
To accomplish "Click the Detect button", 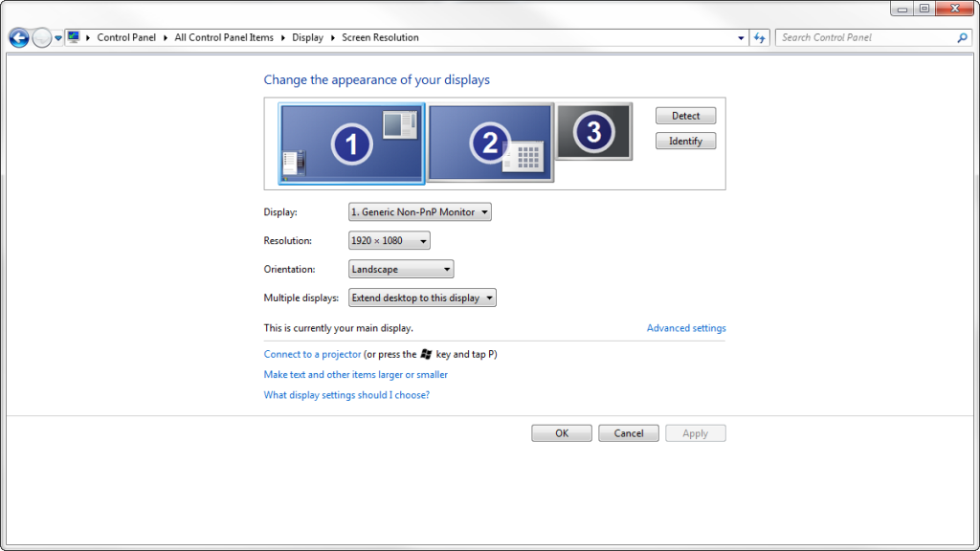I will pyautogui.click(x=685, y=116).
